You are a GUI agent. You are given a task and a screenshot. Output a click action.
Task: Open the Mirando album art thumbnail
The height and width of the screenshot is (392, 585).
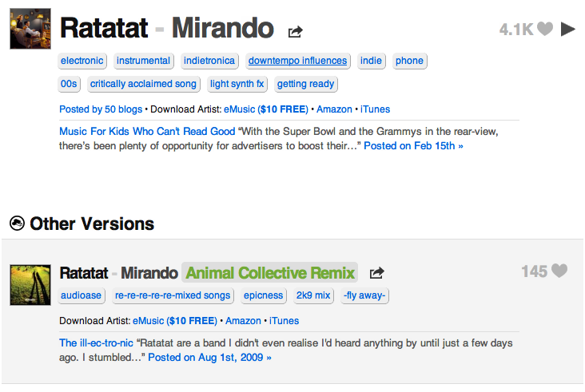pos(30,29)
